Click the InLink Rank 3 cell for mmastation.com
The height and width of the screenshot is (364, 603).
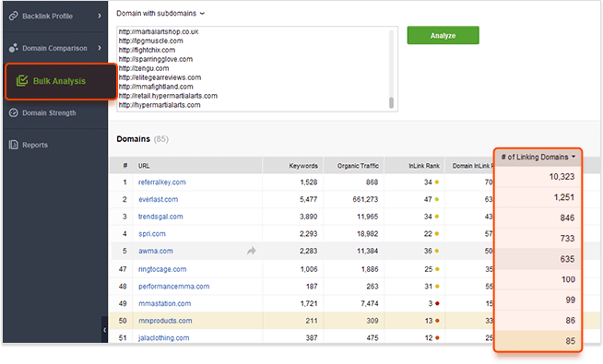click(433, 304)
